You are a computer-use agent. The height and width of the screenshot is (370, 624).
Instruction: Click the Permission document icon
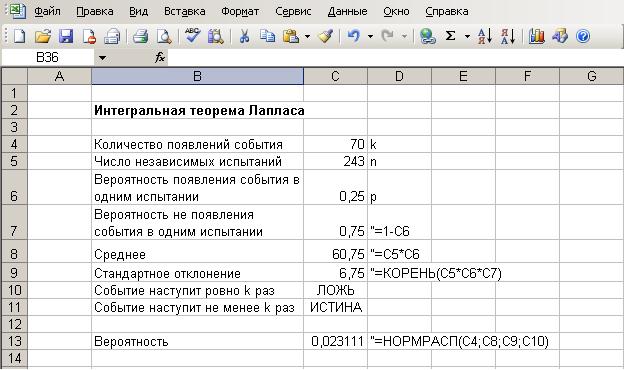[89, 36]
